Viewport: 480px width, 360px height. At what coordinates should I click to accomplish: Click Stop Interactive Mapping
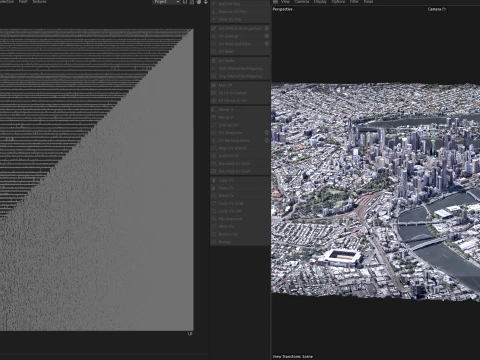click(x=240, y=76)
